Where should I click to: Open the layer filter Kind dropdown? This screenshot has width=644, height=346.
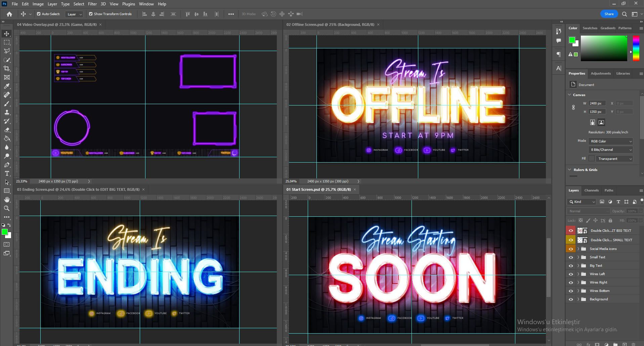coord(582,202)
